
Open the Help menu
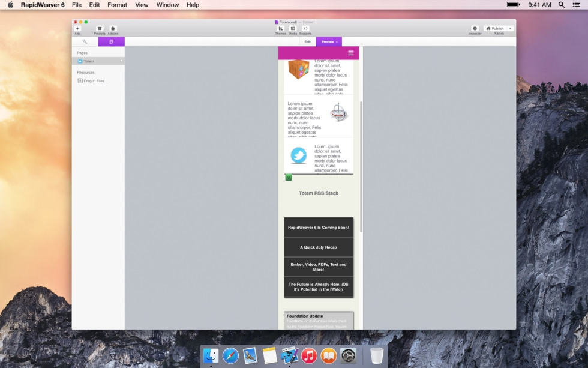click(x=193, y=5)
